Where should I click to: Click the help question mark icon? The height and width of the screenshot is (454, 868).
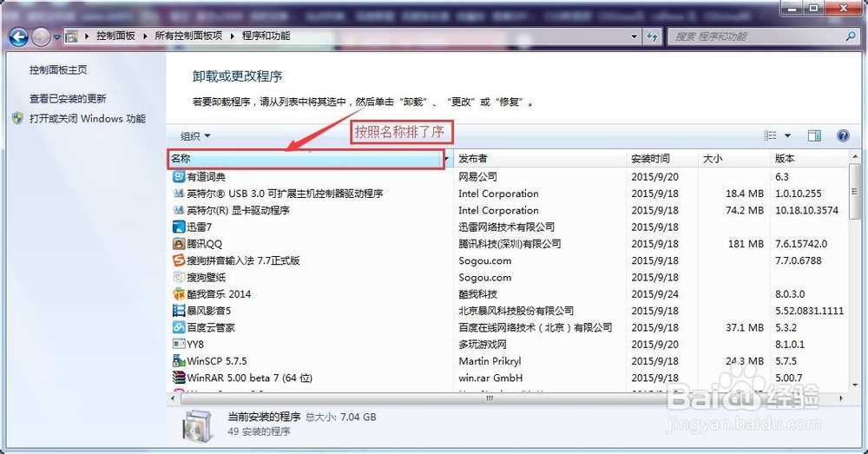[843, 135]
